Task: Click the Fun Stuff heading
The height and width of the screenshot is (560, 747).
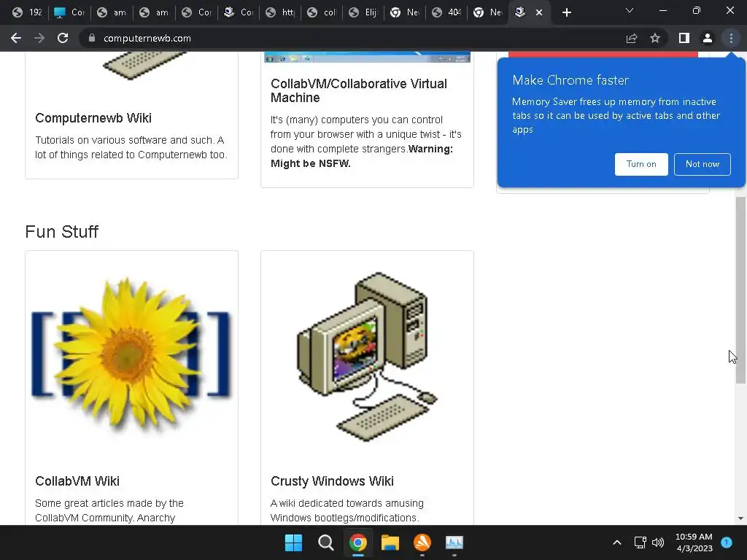Action: [61, 232]
